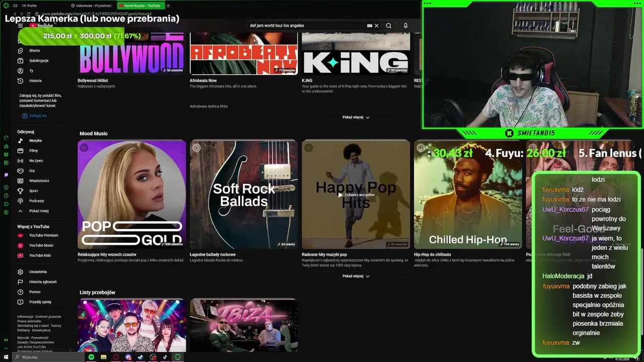
Task: Clear the search query text
Action: click(376, 26)
